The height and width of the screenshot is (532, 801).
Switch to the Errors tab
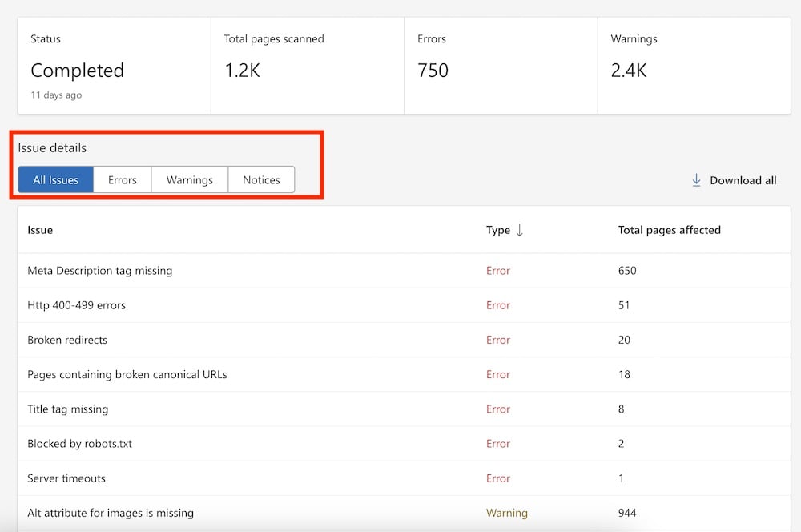click(123, 180)
